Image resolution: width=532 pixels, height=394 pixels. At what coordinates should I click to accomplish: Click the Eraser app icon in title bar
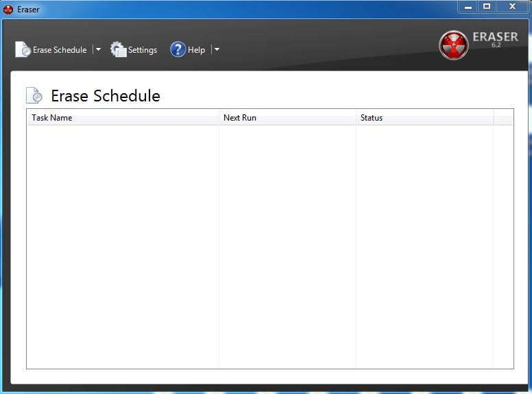[x=8, y=10]
